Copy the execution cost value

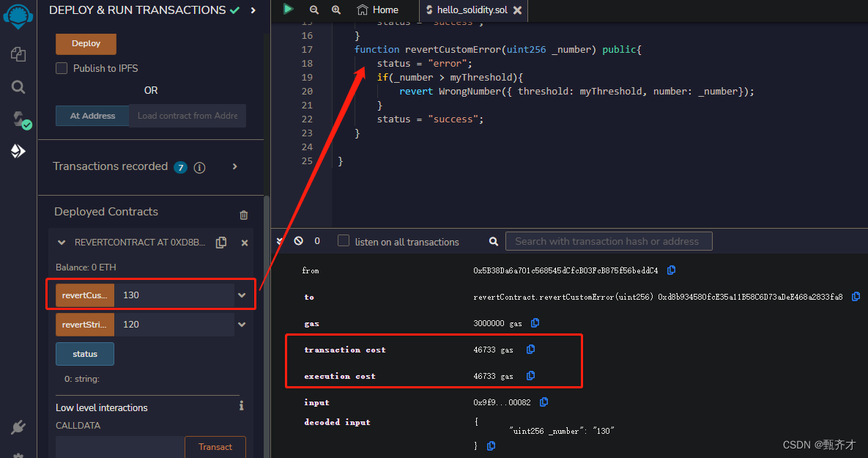pyautogui.click(x=530, y=376)
